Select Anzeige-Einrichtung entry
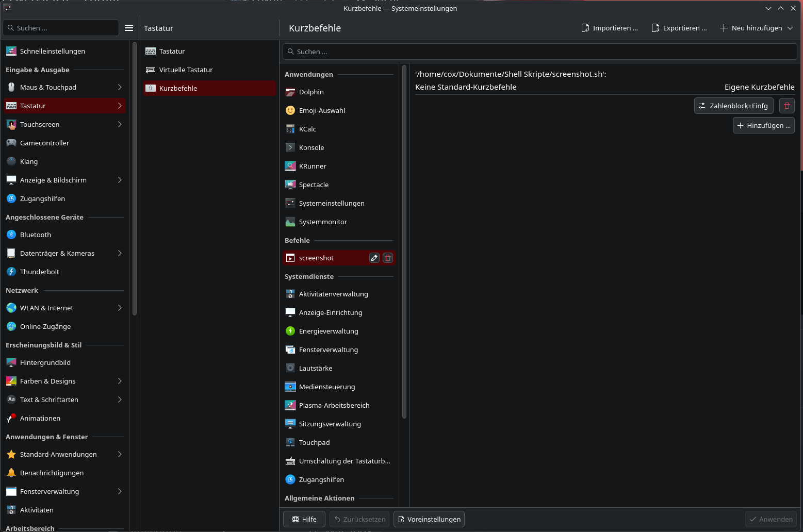 [339, 312]
